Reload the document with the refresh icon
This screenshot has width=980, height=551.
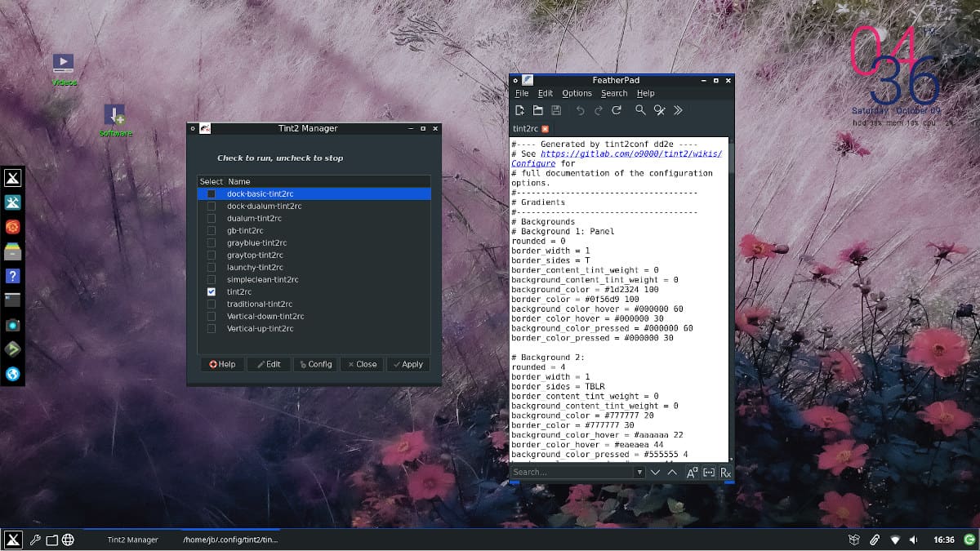click(x=617, y=110)
